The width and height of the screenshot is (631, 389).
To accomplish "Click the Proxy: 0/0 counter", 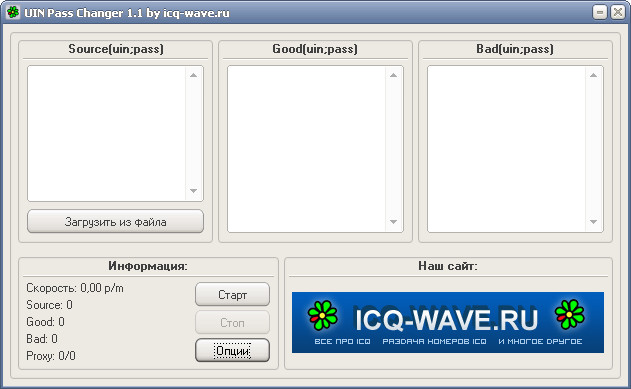I will [51, 356].
